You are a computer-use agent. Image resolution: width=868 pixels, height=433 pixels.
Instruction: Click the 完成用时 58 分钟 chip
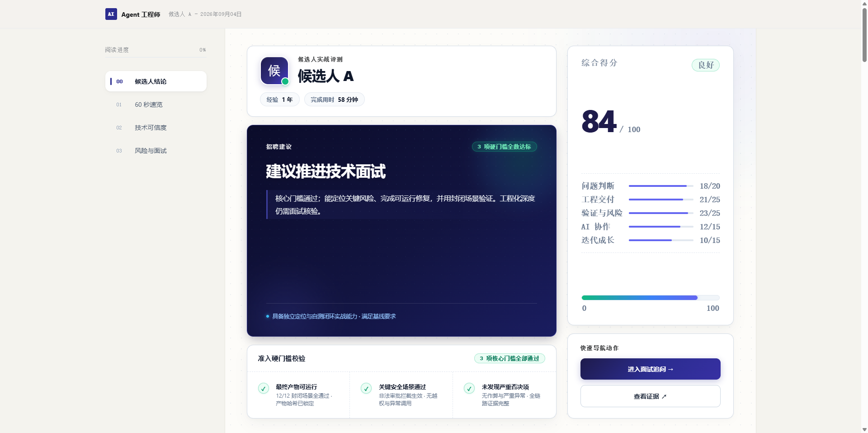coord(335,100)
